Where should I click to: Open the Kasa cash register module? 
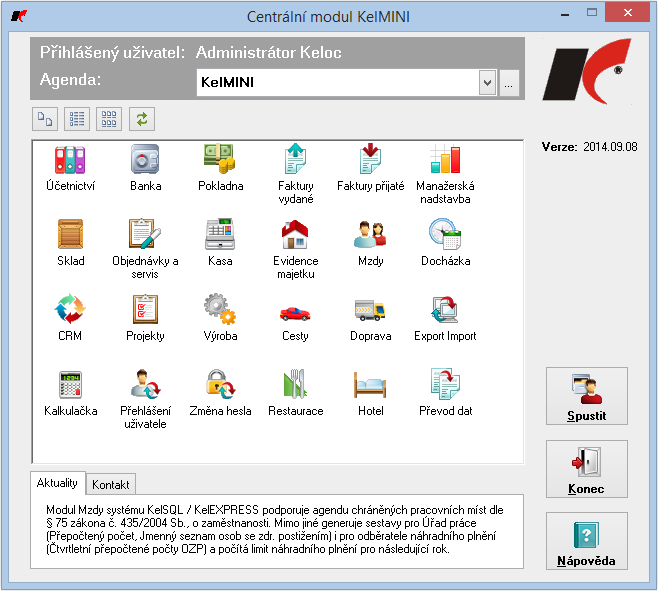pos(220,242)
